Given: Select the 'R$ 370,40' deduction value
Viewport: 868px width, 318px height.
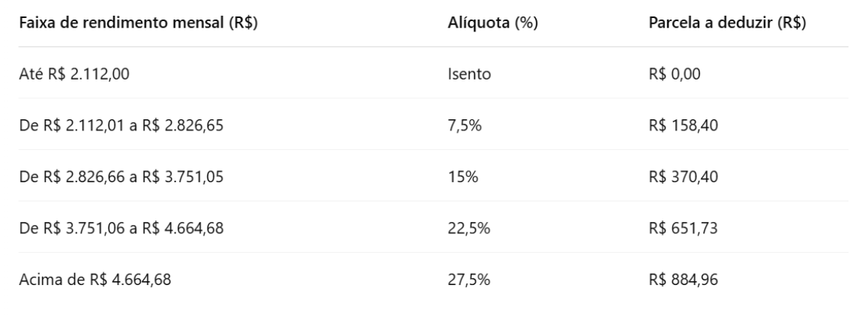Looking at the screenshot, I should tap(683, 177).
